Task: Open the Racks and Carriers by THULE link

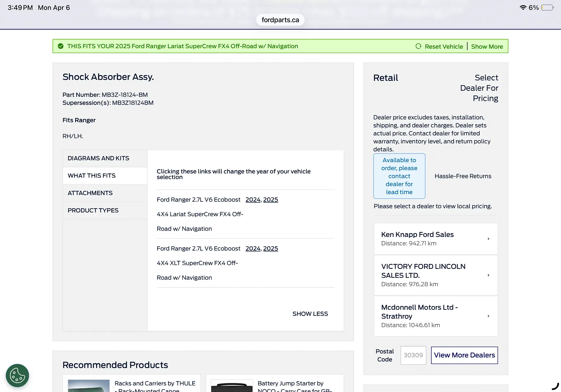Action: tap(155, 387)
